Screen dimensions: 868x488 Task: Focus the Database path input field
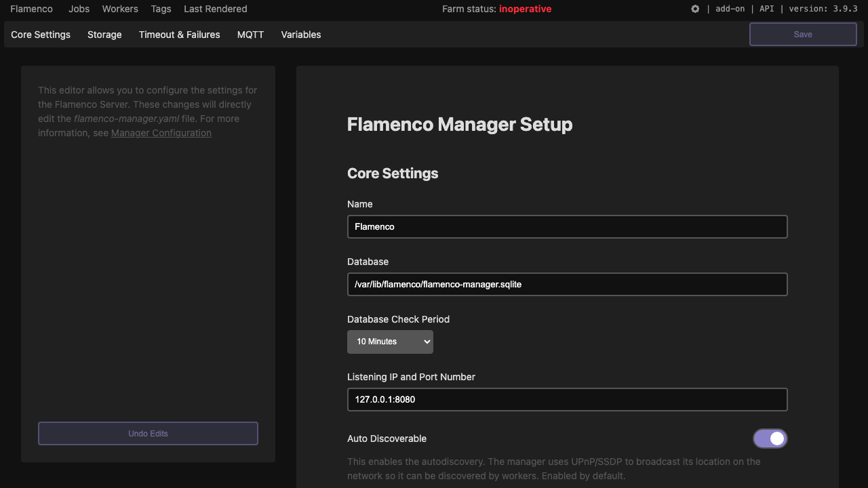(x=567, y=284)
